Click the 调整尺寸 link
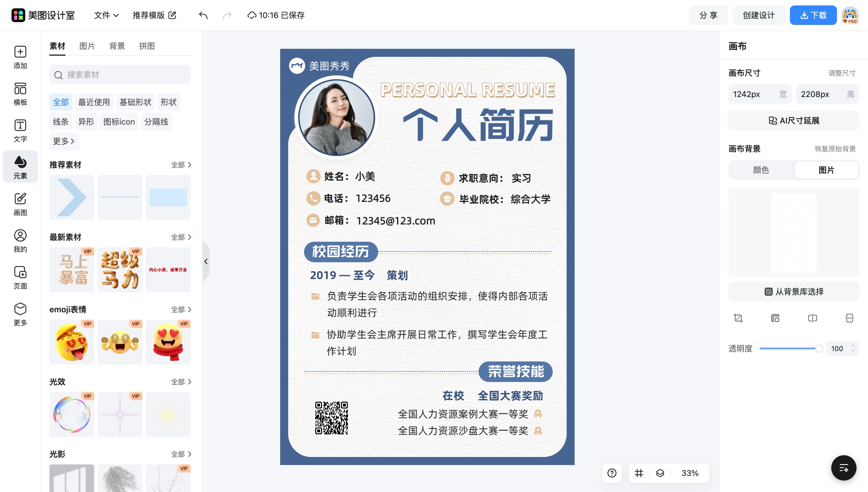This screenshot has height=492, width=868. pyautogui.click(x=842, y=73)
